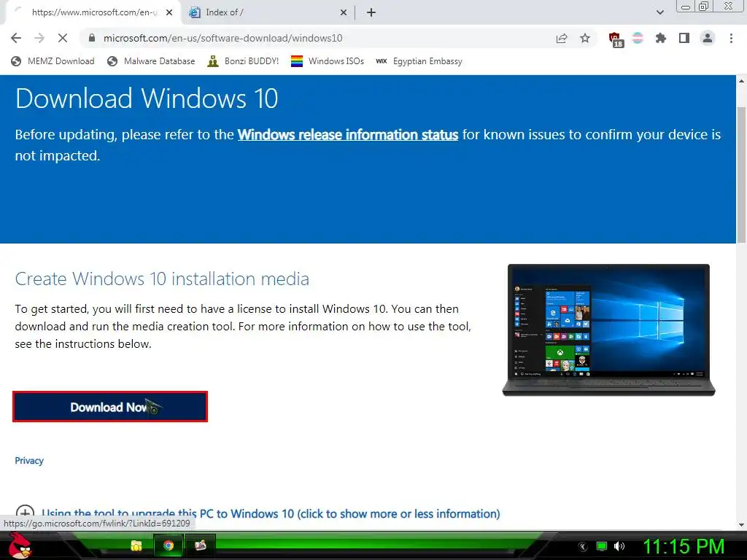
Task: Click the browser back arrow
Action: [x=16, y=38]
